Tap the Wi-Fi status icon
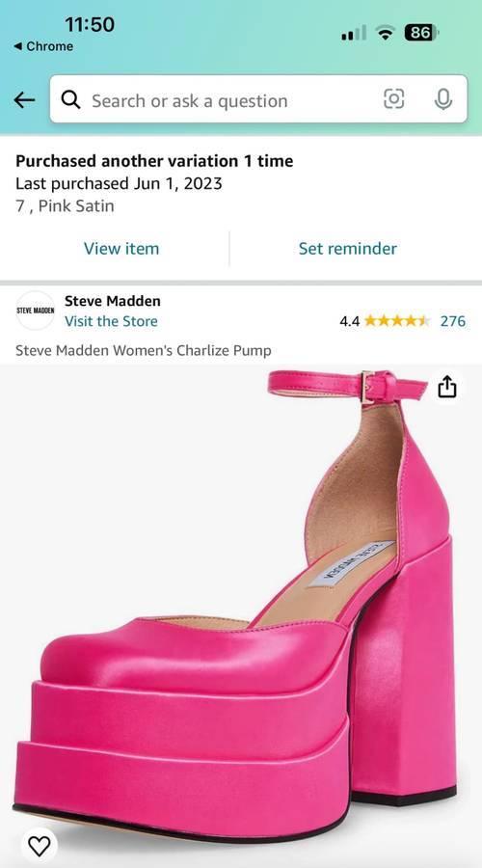This screenshot has height=868, width=482. click(384, 33)
